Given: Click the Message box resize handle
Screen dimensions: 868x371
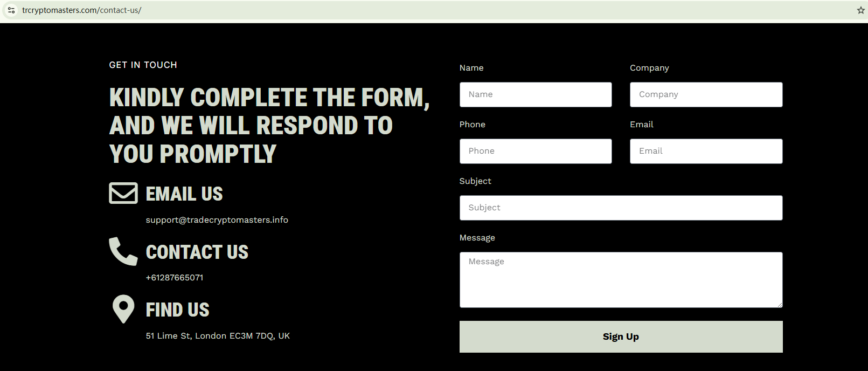Looking at the screenshot, I should pos(779,305).
